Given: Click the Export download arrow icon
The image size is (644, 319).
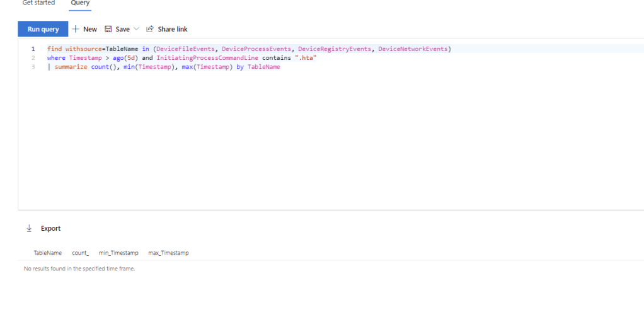Looking at the screenshot, I should point(29,228).
